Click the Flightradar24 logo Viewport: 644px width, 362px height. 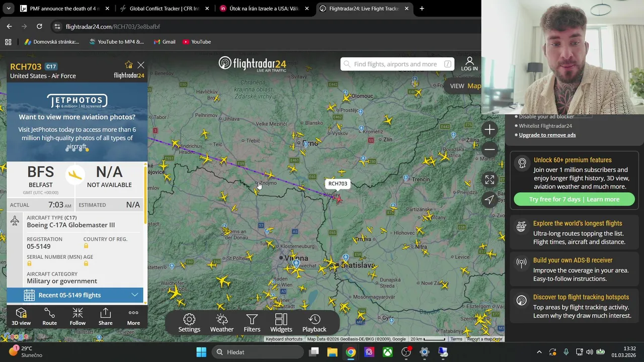tap(253, 64)
